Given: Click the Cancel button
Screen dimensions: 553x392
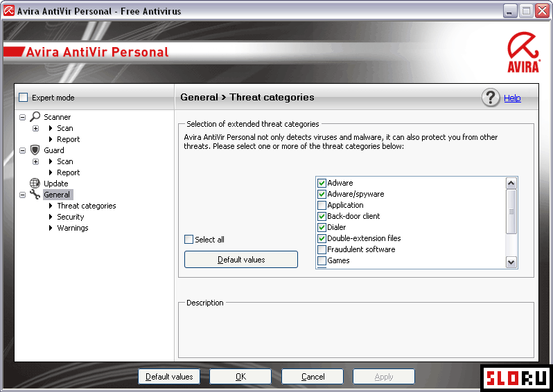Looking at the screenshot, I should [x=313, y=377].
